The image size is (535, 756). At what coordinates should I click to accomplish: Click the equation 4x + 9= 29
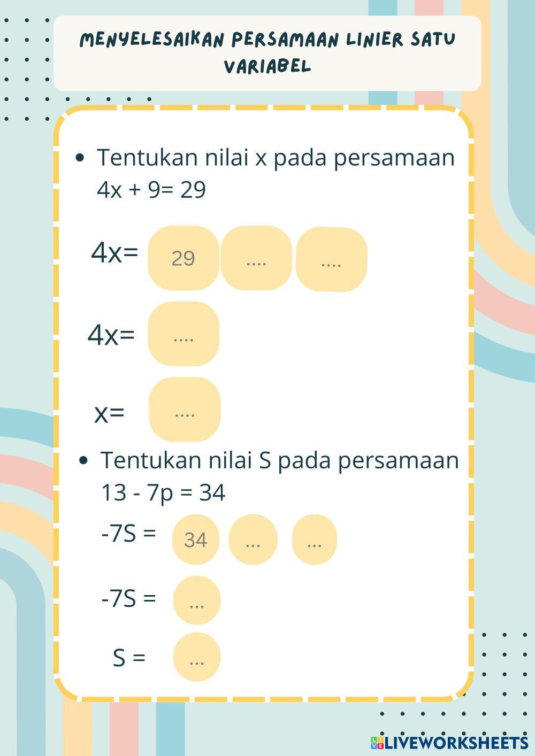[x=151, y=190]
